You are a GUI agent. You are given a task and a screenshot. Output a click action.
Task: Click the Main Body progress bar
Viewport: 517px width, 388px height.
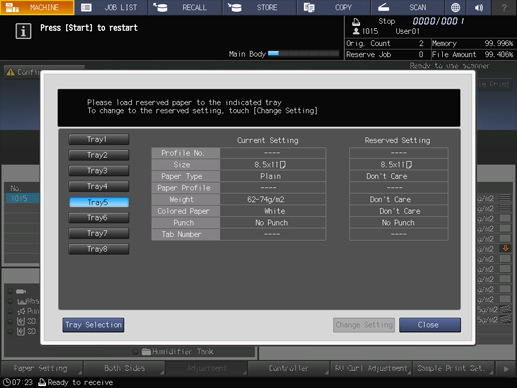[x=303, y=53]
